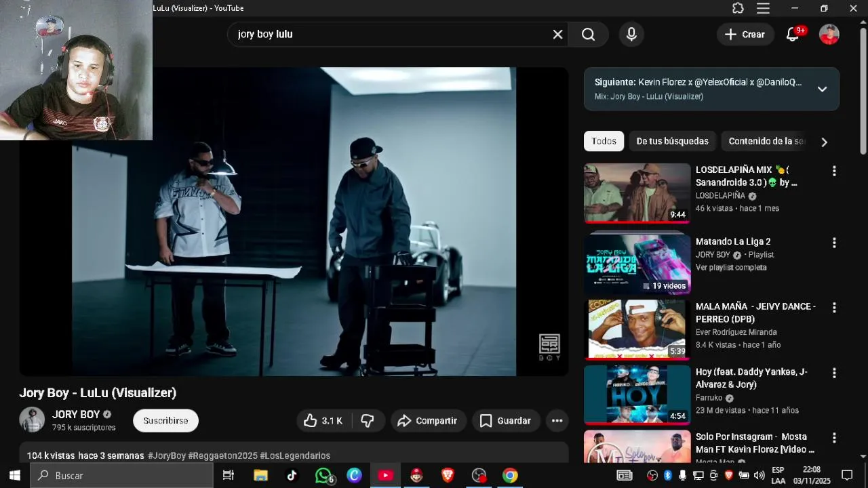Open Task View in the taskbar
Screen dimensions: 868x488
click(229, 476)
